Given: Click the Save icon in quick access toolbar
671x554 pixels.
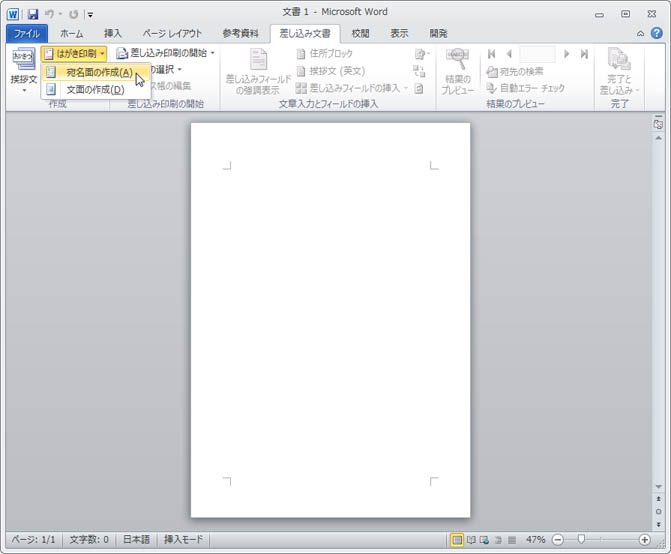Looking at the screenshot, I should pyautogui.click(x=33, y=14).
